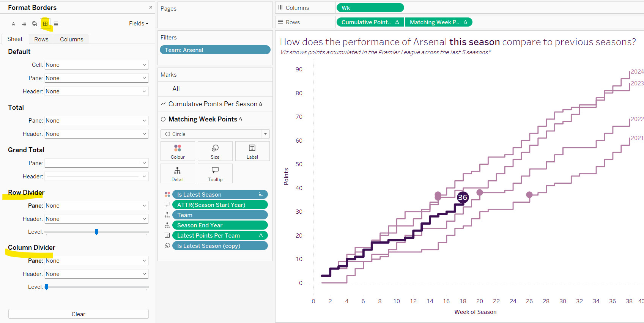Switch to the Sheet tab
644x323 pixels.
tap(15, 39)
